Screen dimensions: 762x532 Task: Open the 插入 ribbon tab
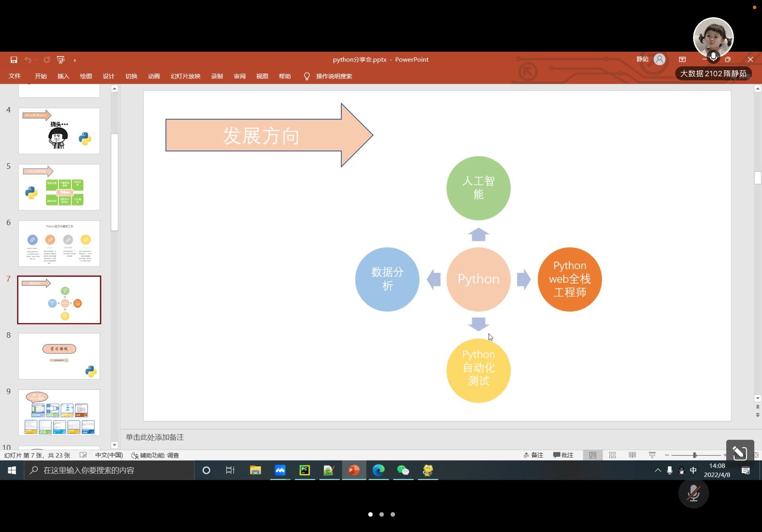tap(63, 76)
